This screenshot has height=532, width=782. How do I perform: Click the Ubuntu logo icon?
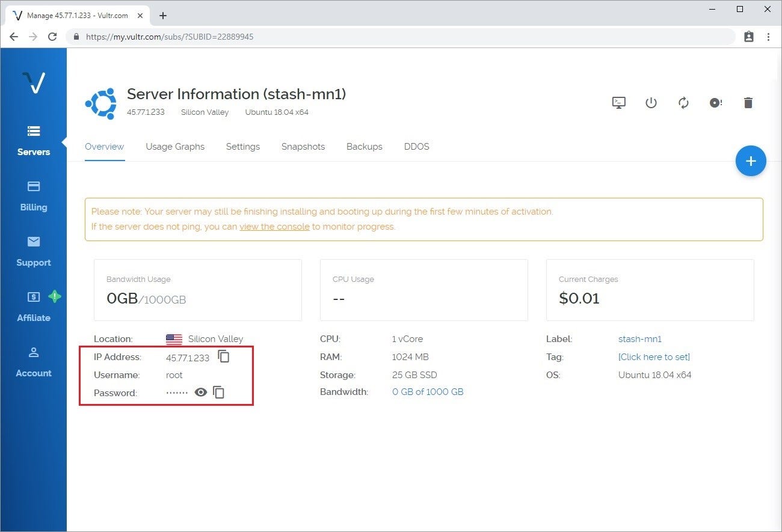(100, 103)
